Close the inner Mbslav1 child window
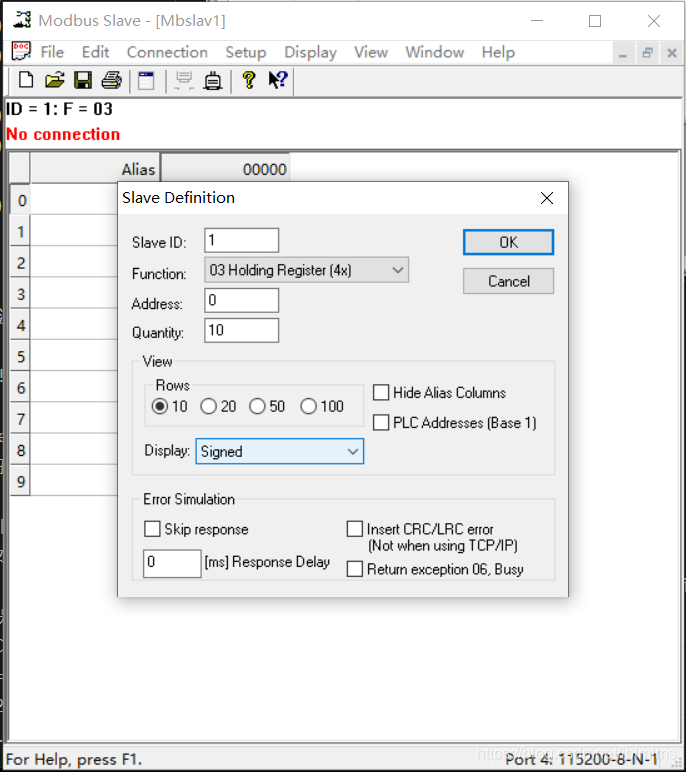686x772 pixels. pyautogui.click(x=672, y=53)
